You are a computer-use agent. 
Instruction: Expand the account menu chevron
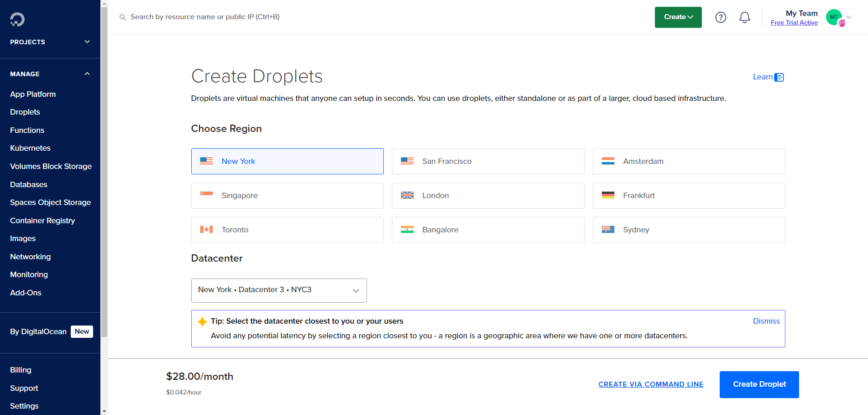tap(849, 17)
